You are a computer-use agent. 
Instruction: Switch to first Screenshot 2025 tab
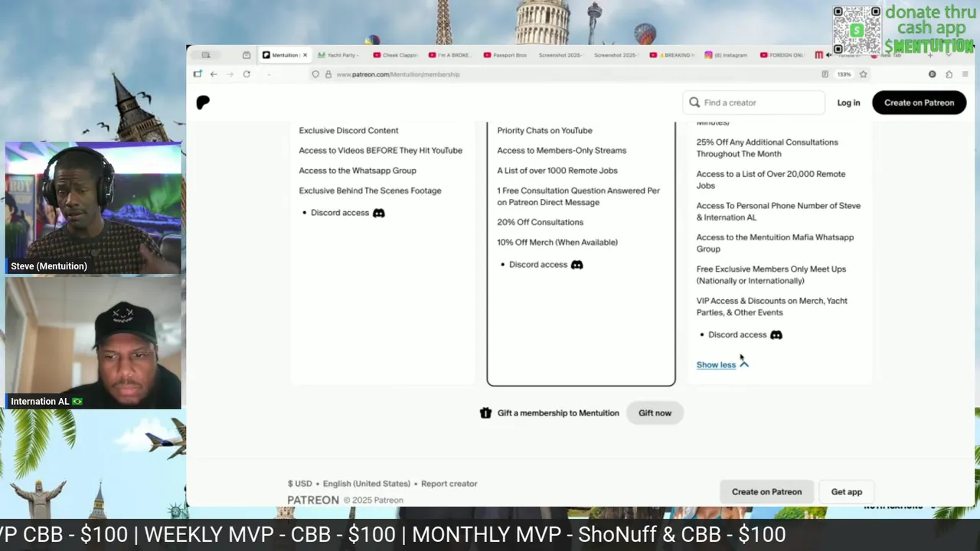(x=561, y=55)
